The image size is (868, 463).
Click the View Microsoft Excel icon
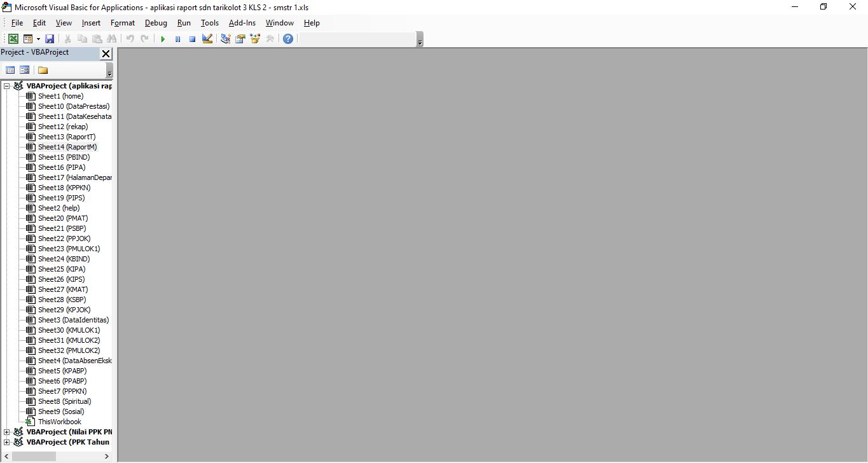[x=13, y=39]
